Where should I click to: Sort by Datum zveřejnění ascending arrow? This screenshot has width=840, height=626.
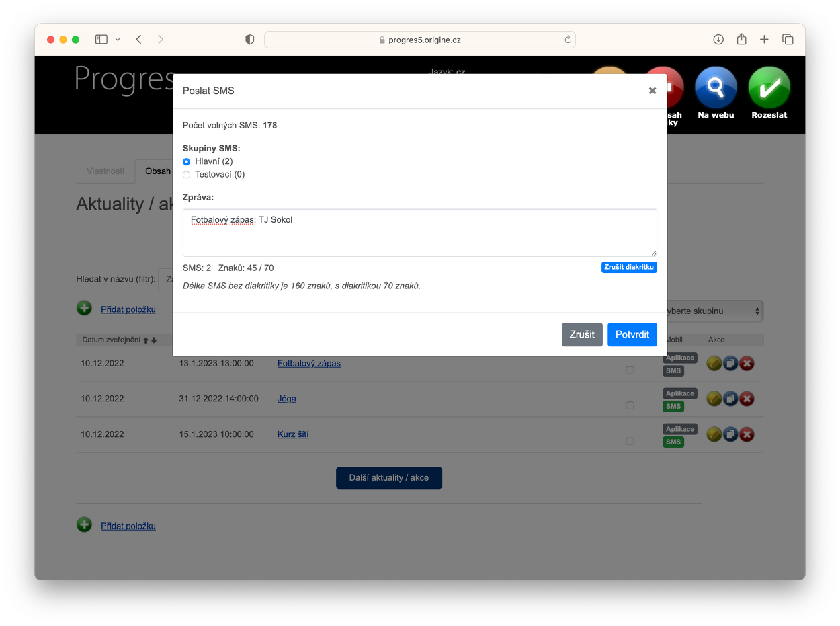[x=146, y=340]
